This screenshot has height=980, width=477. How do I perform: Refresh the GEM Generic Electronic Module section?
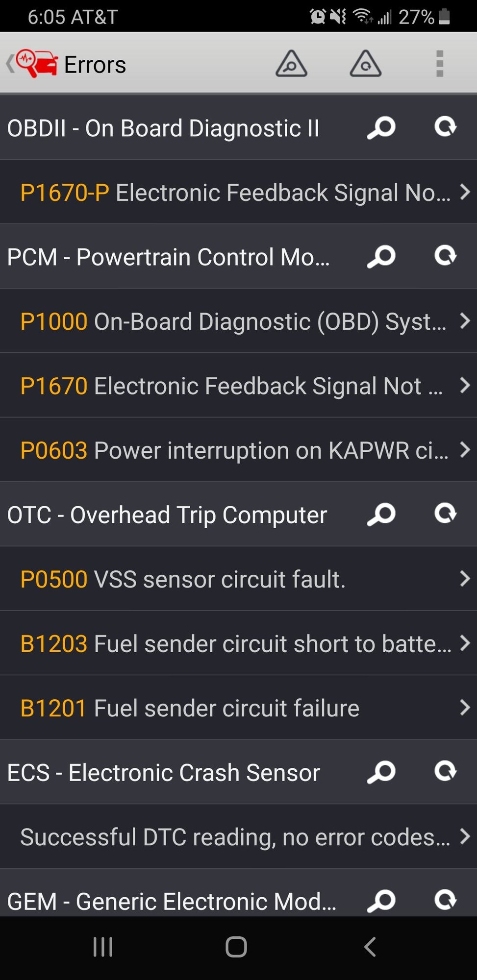point(445,900)
